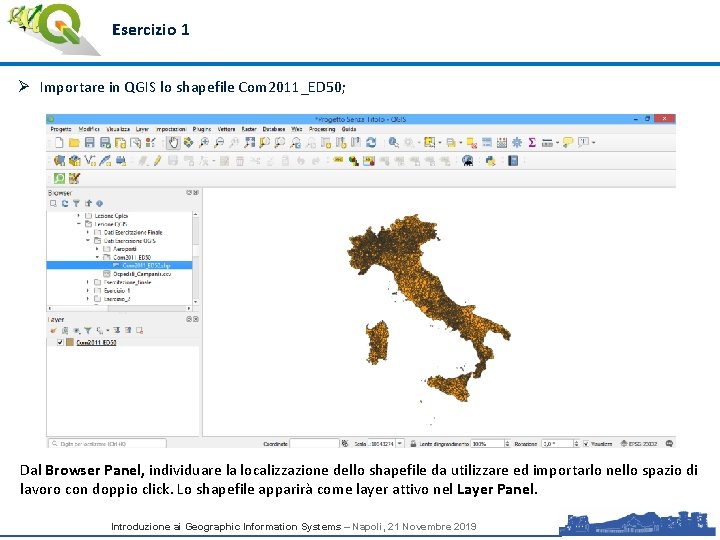720x540 pixels.
Task: Click the Measure ruler tool icon
Action: point(547,143)
